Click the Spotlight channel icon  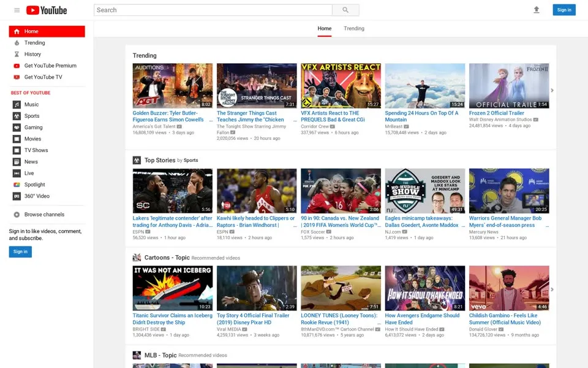(x=17, y=185)
